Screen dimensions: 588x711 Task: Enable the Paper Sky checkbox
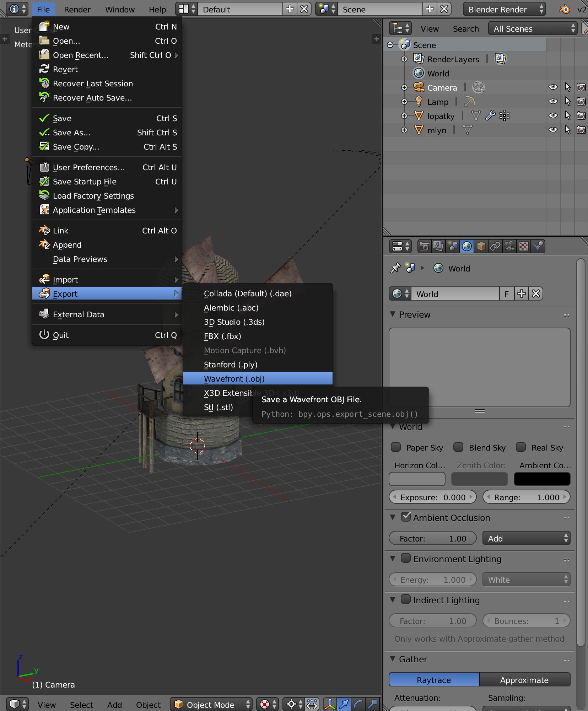pyautogui.click(x=396, y=447)
